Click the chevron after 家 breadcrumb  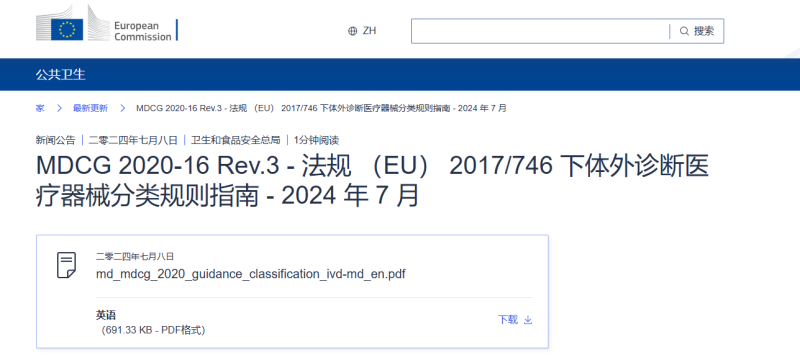pyautogui.click(x=59, y=108)
